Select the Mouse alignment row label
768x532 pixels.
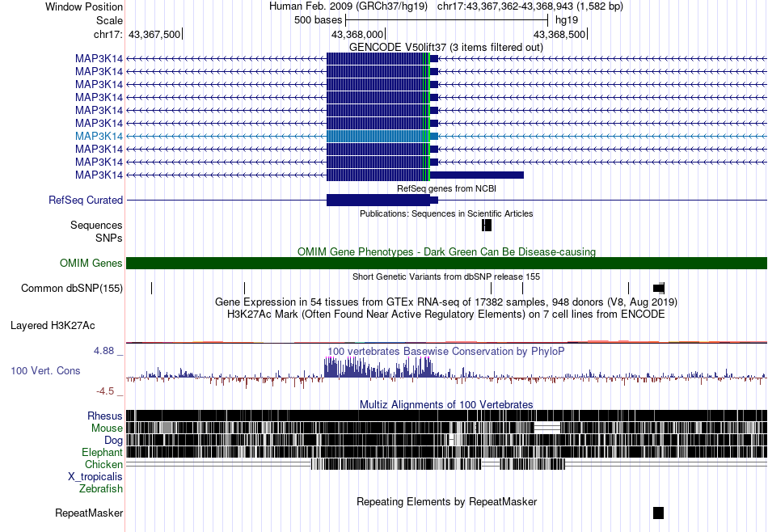(107, 429)
